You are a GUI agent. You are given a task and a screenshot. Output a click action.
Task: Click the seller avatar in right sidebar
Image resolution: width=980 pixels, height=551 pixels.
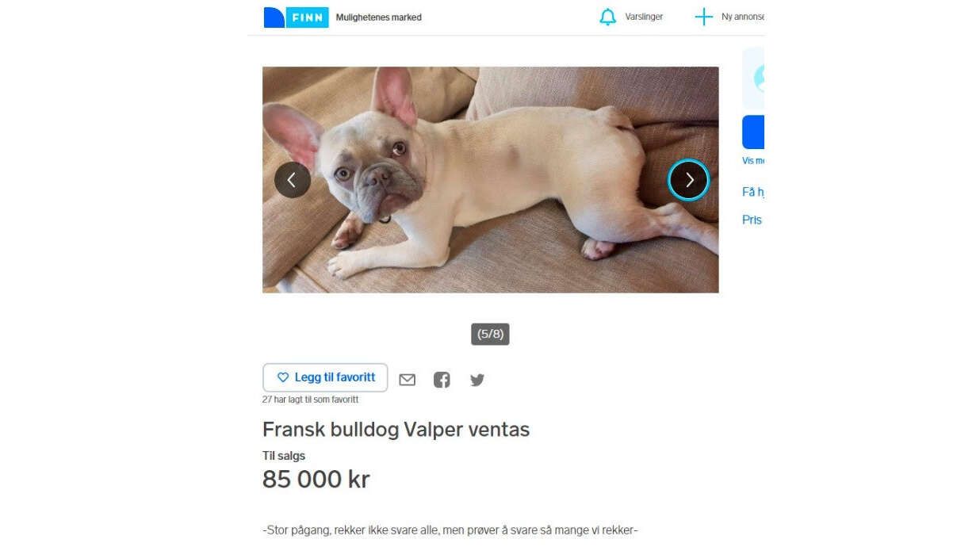759,78
